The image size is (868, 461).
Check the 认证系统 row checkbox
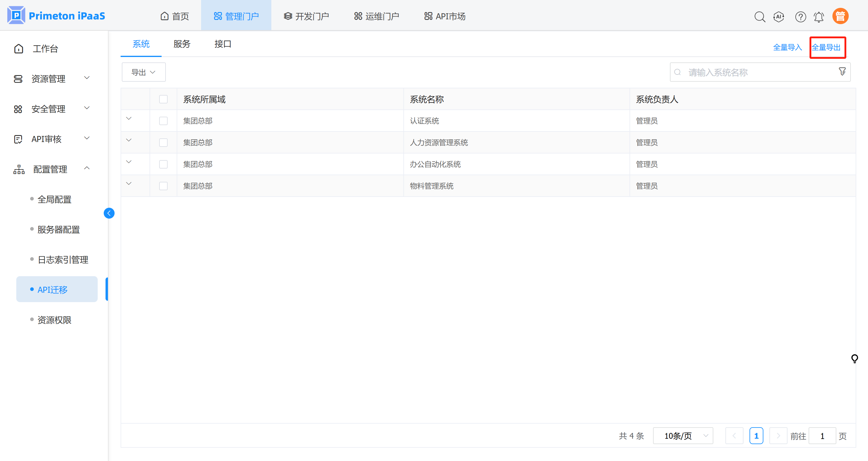163,121
